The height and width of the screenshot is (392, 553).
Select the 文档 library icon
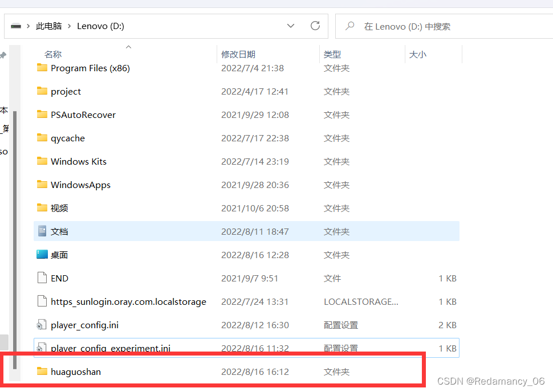(42, 231)
